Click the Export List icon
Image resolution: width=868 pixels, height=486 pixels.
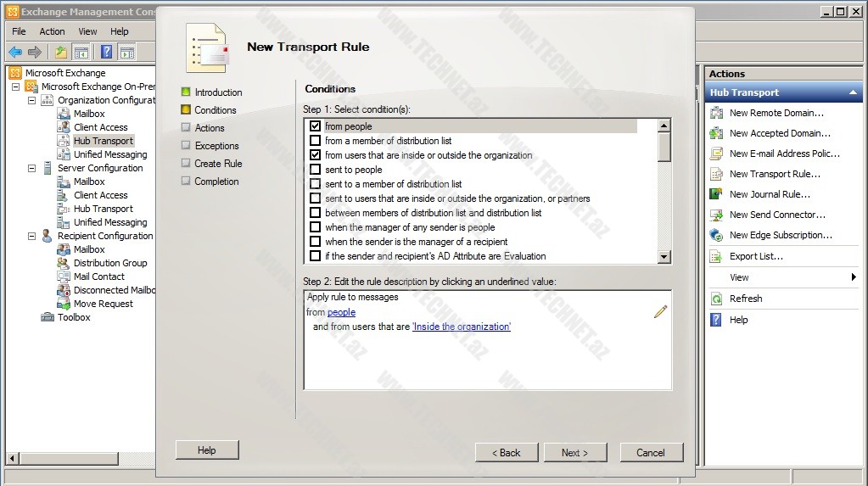point(716,256)
